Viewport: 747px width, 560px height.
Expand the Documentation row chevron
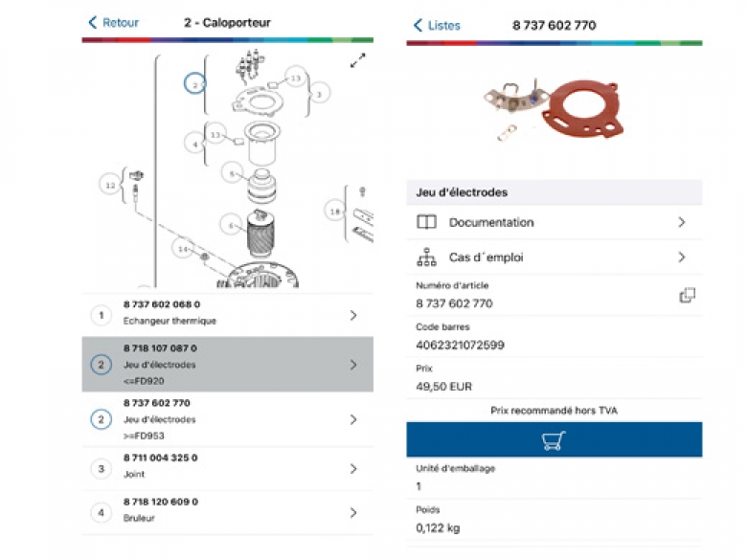682,222
